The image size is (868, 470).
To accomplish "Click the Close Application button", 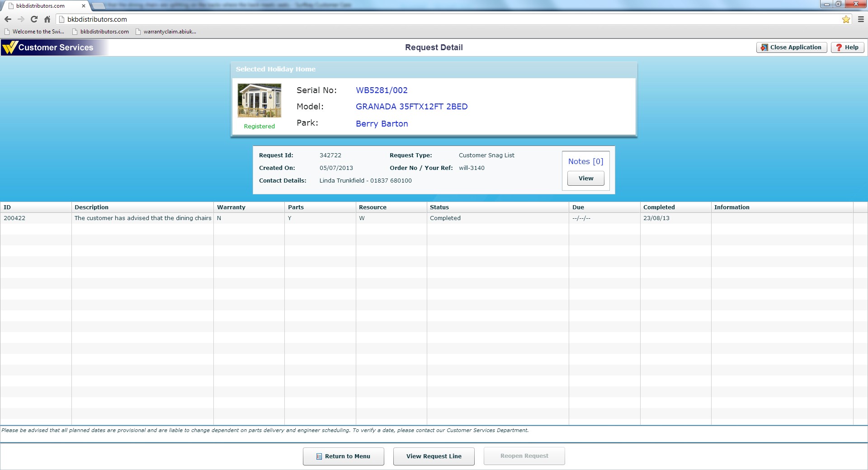I will [x=791, y=47].
